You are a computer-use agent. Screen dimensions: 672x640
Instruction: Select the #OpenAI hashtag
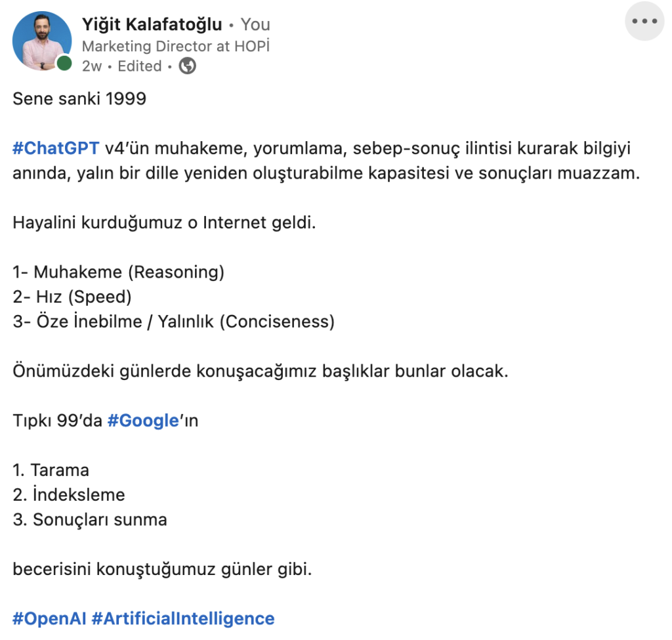(49, 618)
